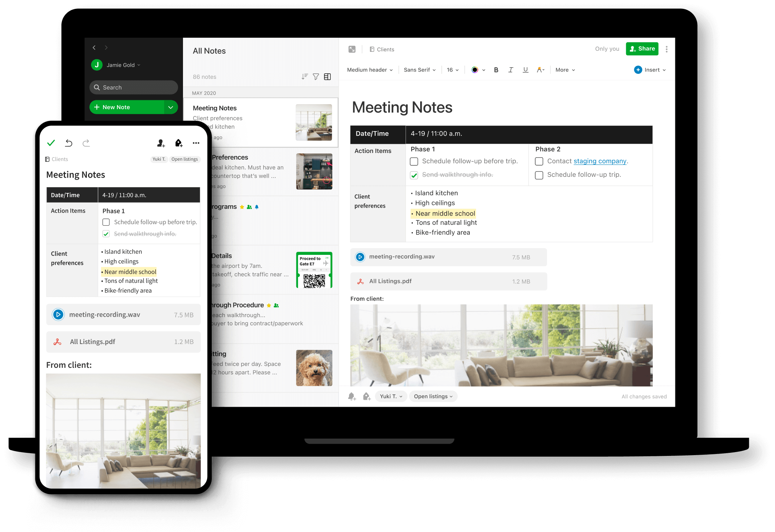Toggle the Schedule follow-up checkbox in Phase 1
This screenshot has height=532, width=775.
[x=414, y=161]
